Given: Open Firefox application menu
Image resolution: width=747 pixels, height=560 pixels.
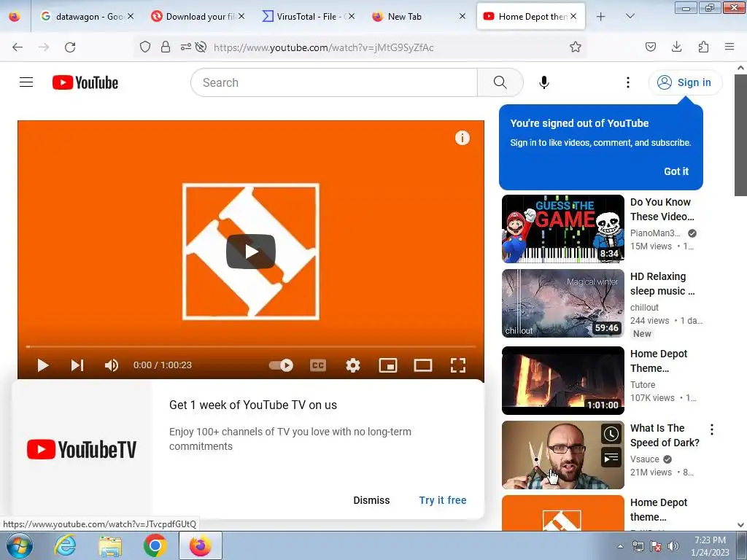Looking at the screenshot, I should coord(729,47).
